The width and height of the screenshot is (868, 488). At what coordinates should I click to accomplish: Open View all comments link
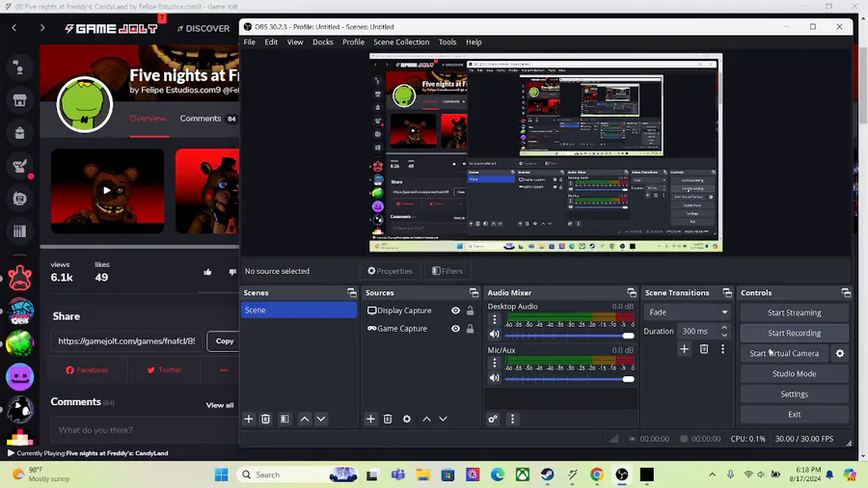click(x=220, y=405)
